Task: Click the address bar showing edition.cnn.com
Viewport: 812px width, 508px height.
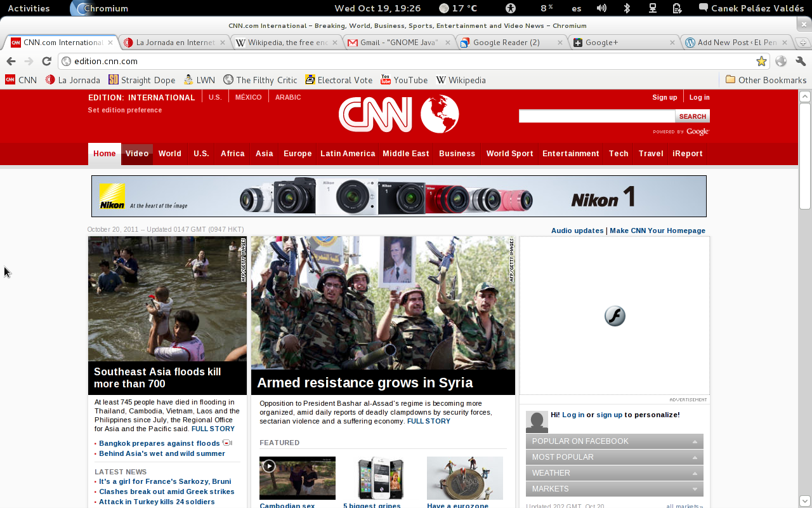Action: pyautogui.click(x=414, y=61)
